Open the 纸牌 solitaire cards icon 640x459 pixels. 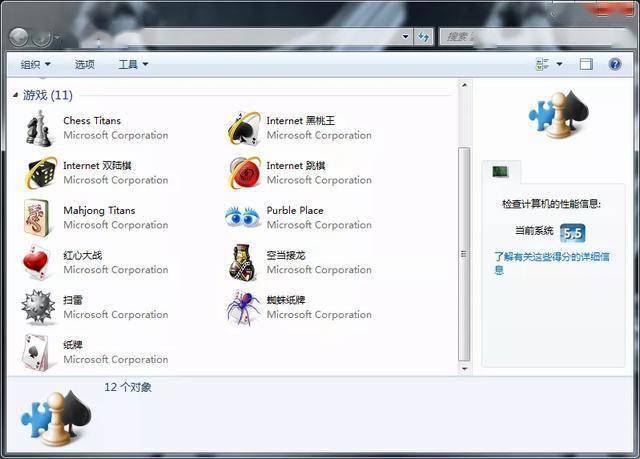pyautogui.click(x=36, y=353)
